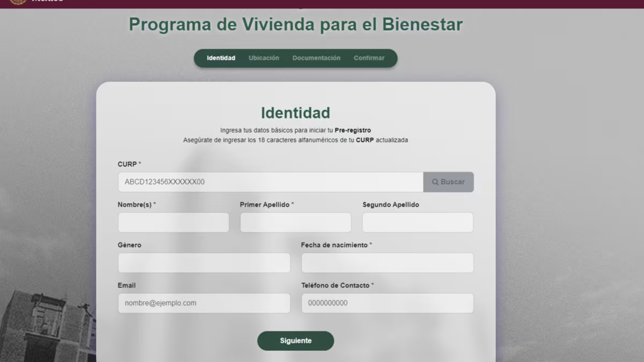Click the magnifier icon on Buscar
Viewport: 644px width, 362px height.
coord(435,182)
